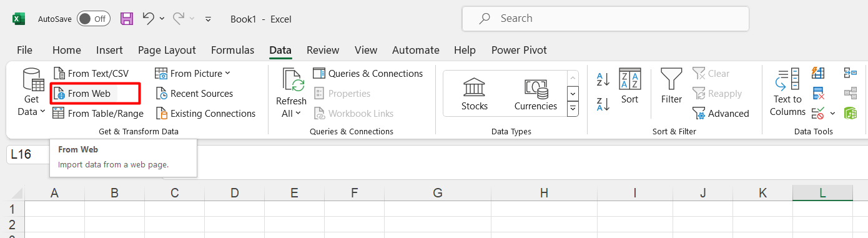Screen dimensions: 868x238
Task: Click From Picture import option
Action: 193,74
